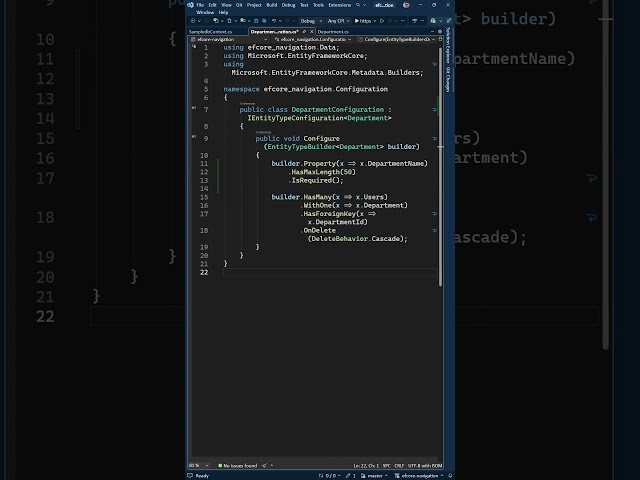This screenshot has width=640, height=480.
Task: Open the document tab settings gear
Action: click(440, 31)
